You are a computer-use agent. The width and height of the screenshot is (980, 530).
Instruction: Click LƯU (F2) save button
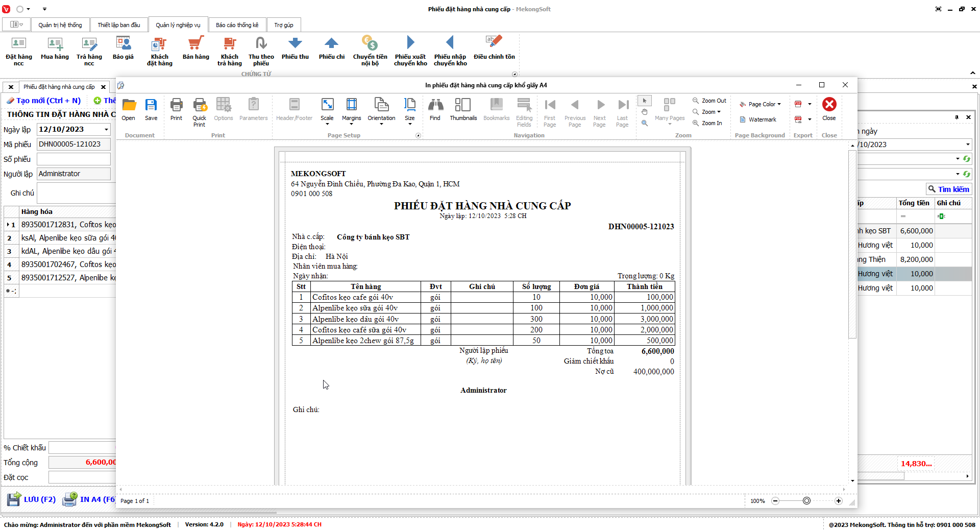(32, 499)
